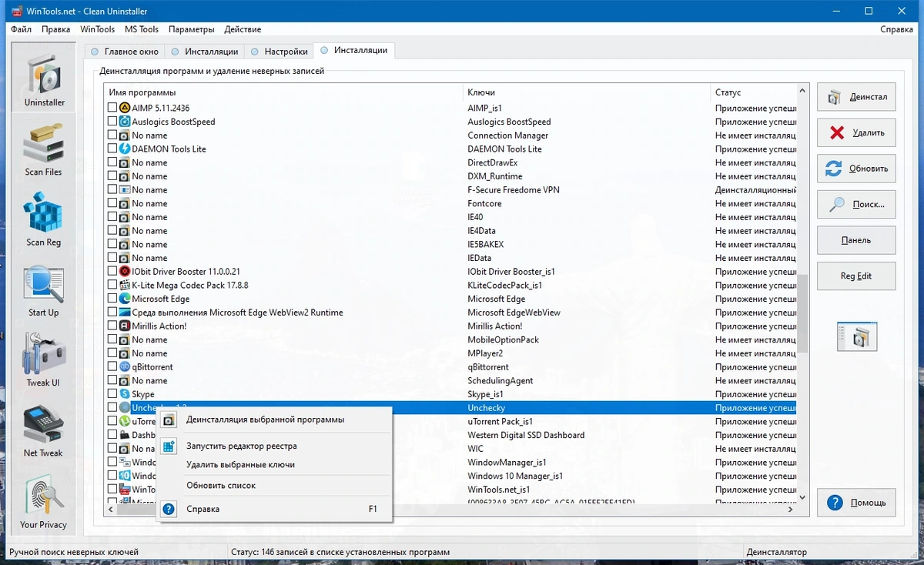Check the Auslogics BoostSpeed checkbox
The image size is (924, 565).
pyautogui.click(x=112, y=122)
